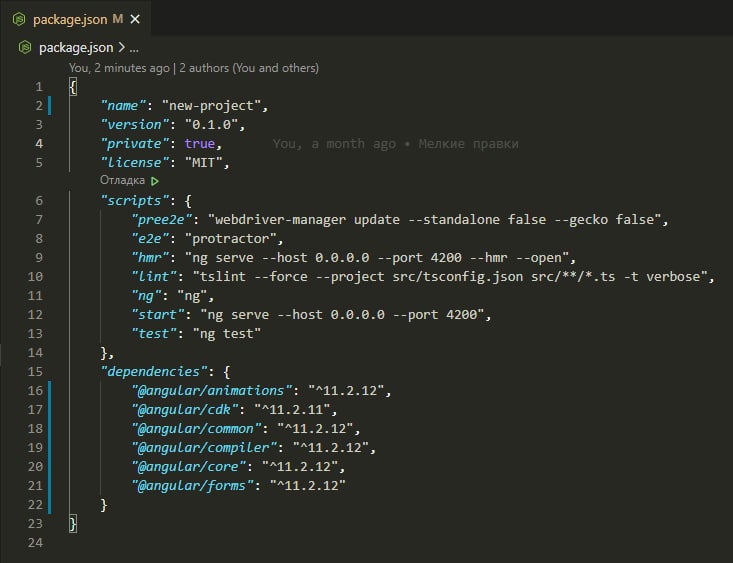
Task: Click the "lint" script key
Action: 154,277
